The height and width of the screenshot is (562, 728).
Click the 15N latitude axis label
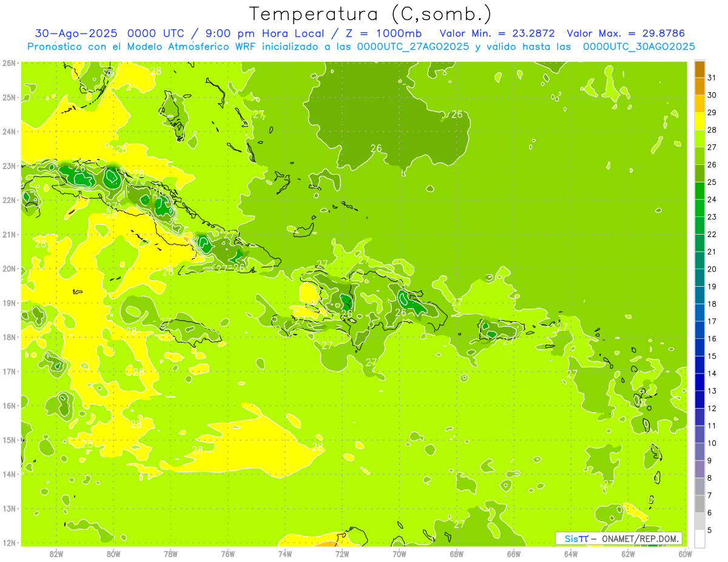(x=8, y=440)
